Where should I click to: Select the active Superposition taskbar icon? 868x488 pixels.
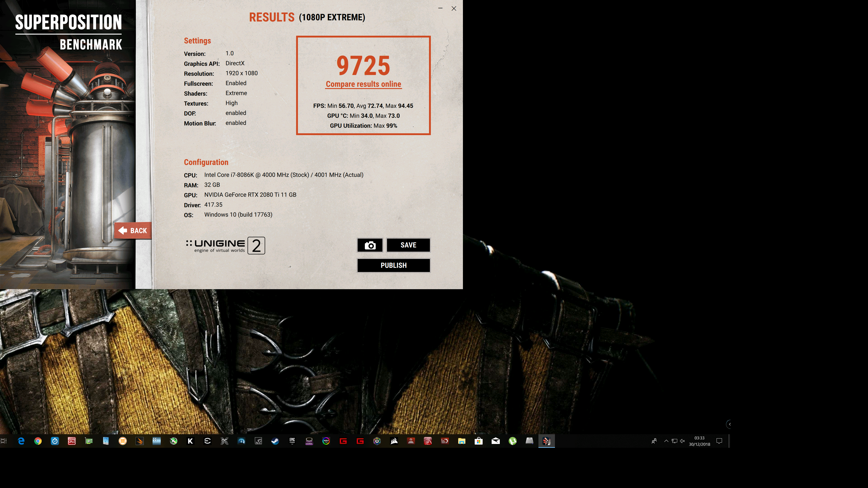tap(547, 441)
